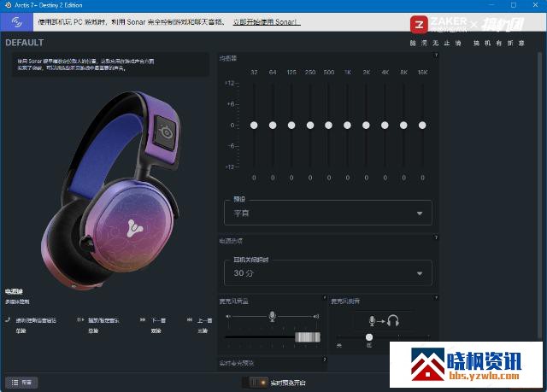Open help for the 实时麦克预览 section

tap(325, 360)
